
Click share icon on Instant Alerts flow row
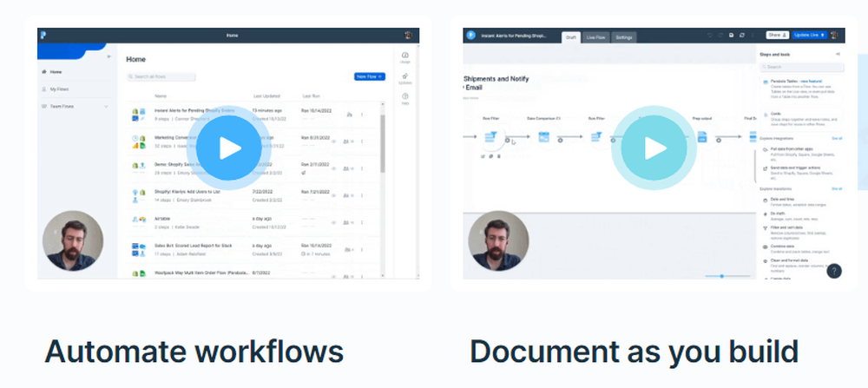click(349, 115)
